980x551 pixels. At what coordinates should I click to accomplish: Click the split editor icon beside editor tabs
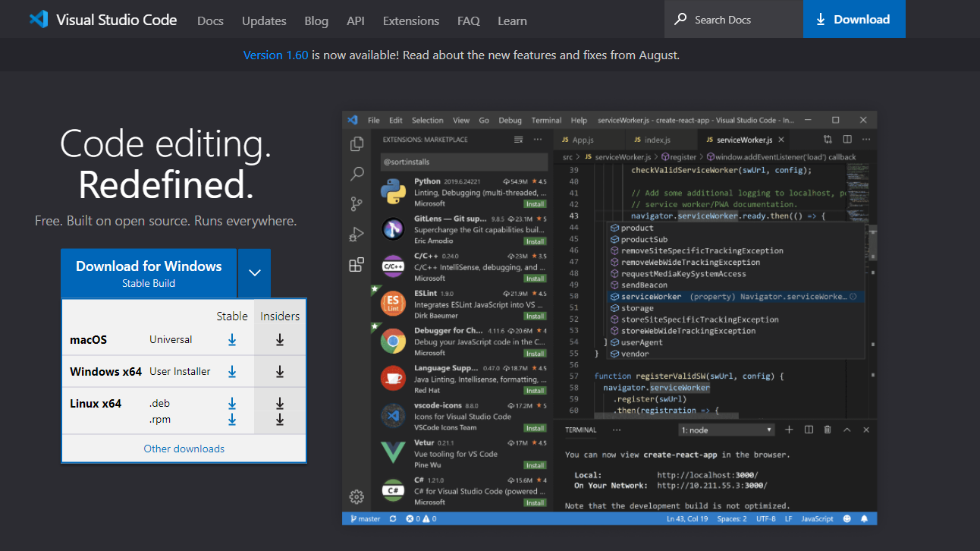coord(847,140)
